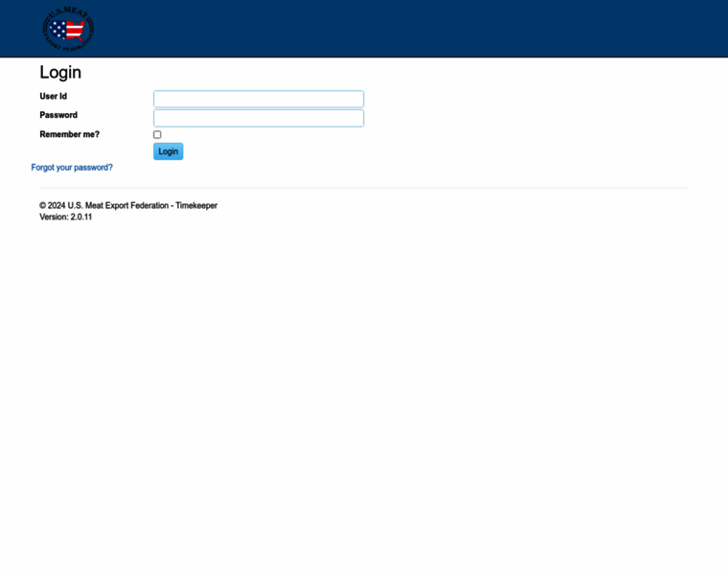Click the Version: 2.0.11 text
Viewport: 728px width, 575px height.
66,217
